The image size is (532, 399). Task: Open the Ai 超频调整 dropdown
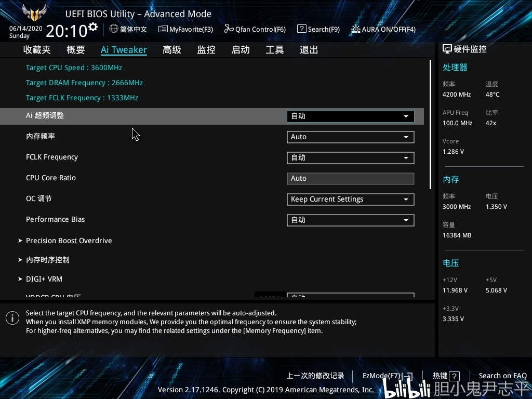(351, 116)
